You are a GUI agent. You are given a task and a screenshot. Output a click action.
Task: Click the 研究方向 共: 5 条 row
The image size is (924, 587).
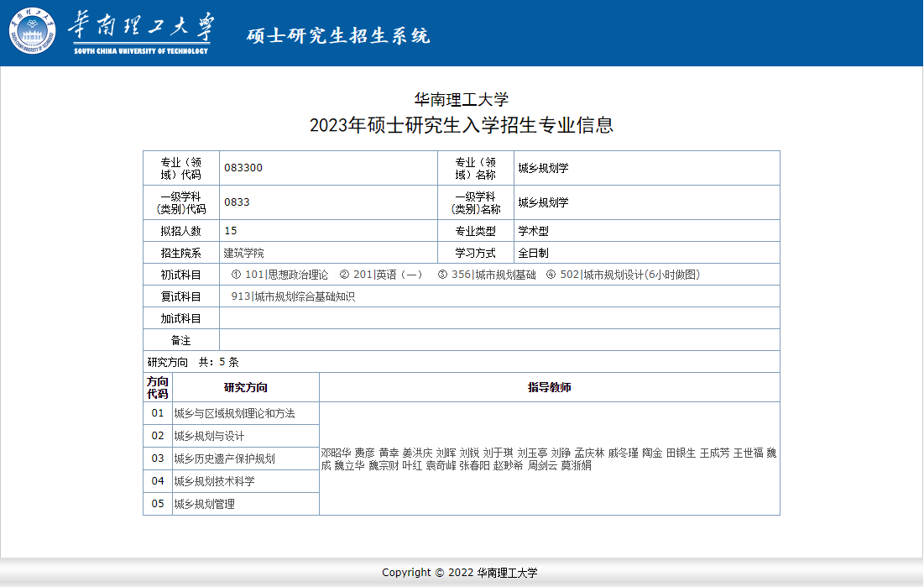(x=462, y=362)
